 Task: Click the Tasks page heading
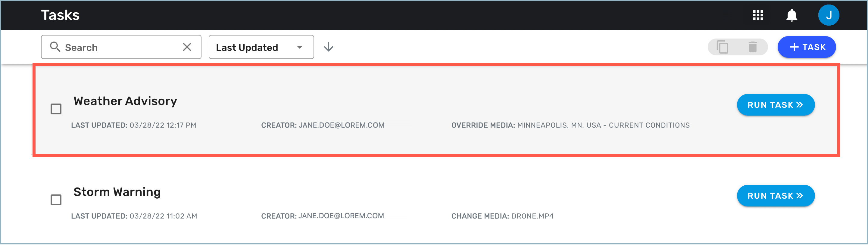[x=60, y=15]
